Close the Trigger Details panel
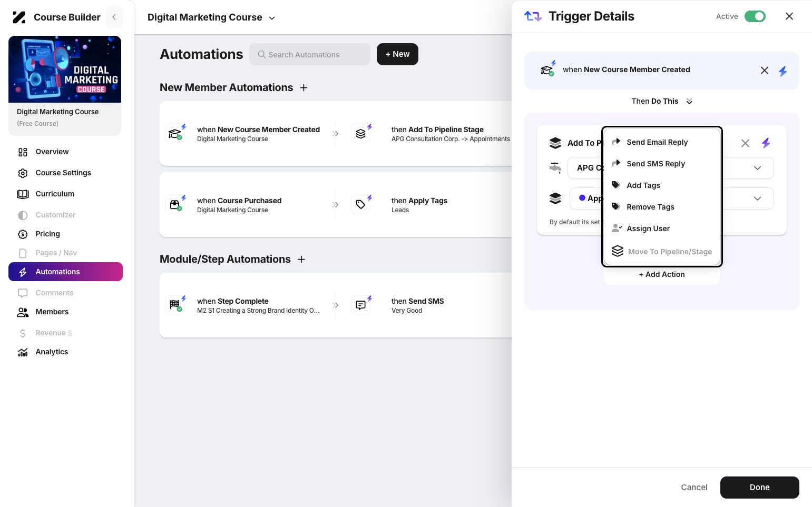 [x=789, y=16]
